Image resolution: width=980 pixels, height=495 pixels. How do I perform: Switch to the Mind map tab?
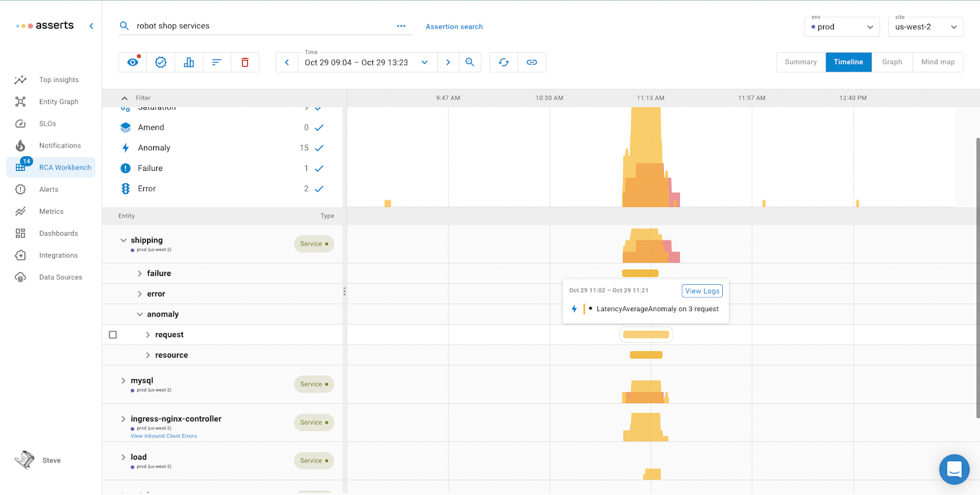tap(937, 62)
